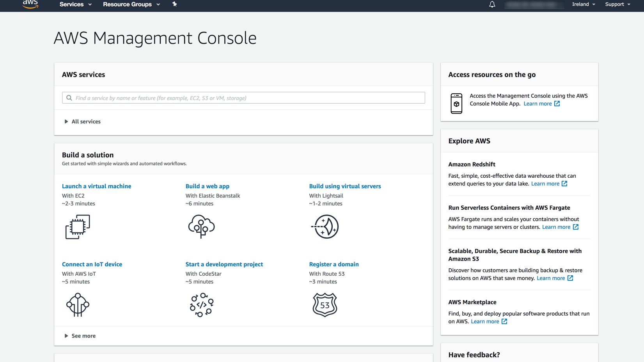Open the Ireland region selector
Image resolution: width=644 pixels, height=362 pixels.
click(x=584, y=4)
